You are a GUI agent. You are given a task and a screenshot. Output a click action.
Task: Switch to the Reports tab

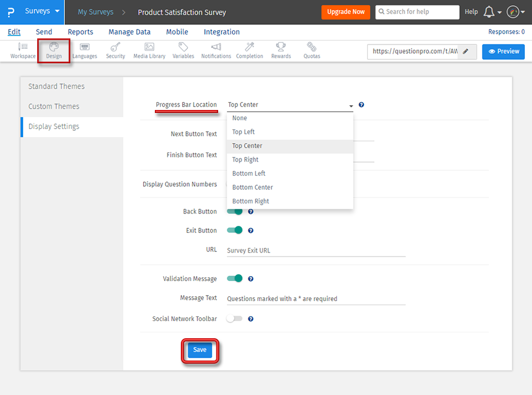pyautogui.click(x=80, y=32)
